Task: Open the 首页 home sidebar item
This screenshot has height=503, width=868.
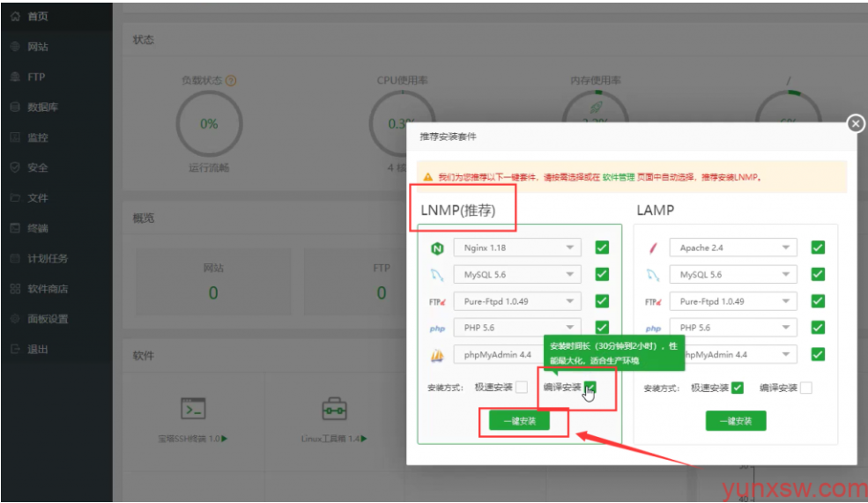Action: 56,16
